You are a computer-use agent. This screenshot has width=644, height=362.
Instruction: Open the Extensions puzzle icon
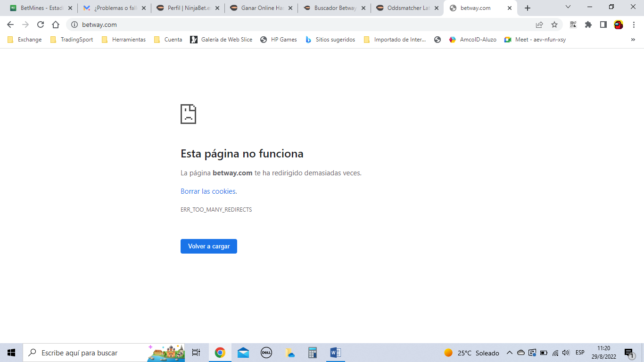click(x=588, y=25)
